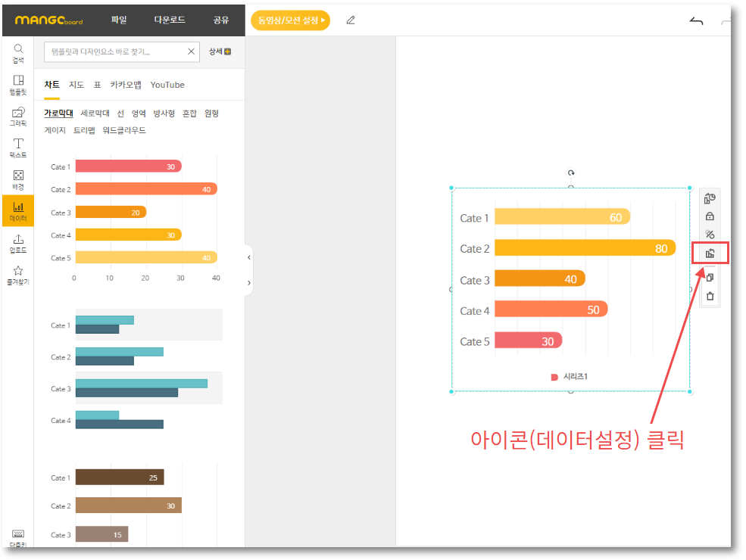Viewport: 746px width, 560px height.
Task: Select 워드클라우드 chart type
Action: (x=124, y=130)
